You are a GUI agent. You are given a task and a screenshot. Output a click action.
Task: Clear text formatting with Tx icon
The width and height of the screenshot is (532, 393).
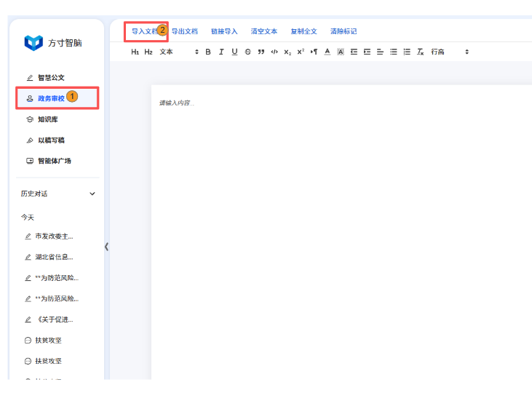pyautogui.click(x=420, y=52)
